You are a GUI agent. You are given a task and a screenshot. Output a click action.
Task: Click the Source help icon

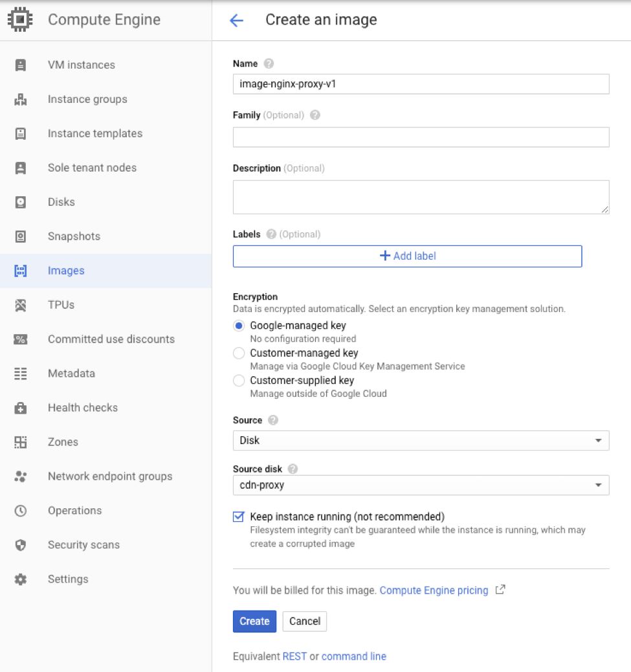click(273, 420)
